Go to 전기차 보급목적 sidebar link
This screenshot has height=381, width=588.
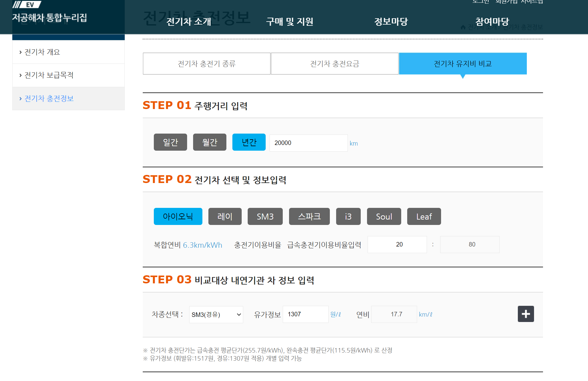[x=49, y=75]
